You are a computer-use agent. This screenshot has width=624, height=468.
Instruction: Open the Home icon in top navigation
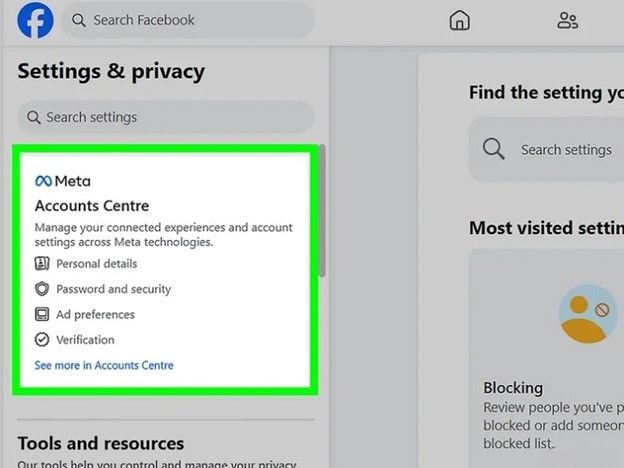point(459,21)
